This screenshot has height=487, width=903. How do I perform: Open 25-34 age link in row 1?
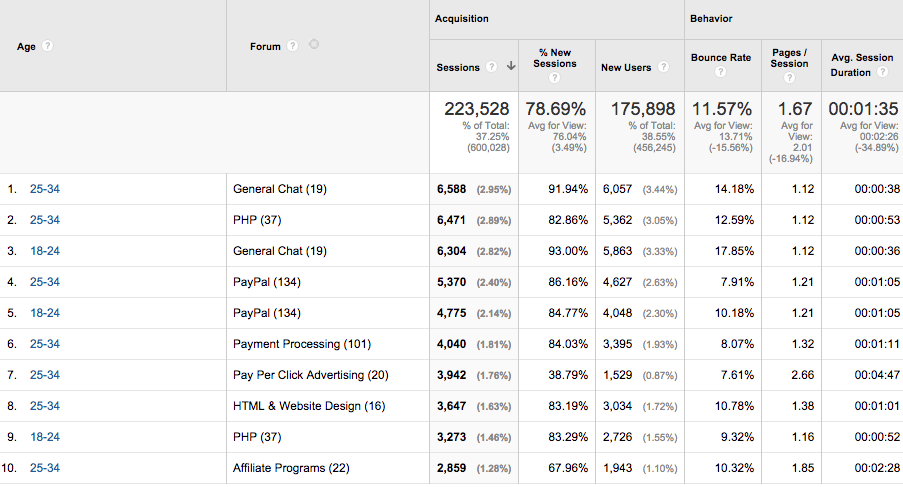point(45,189)
